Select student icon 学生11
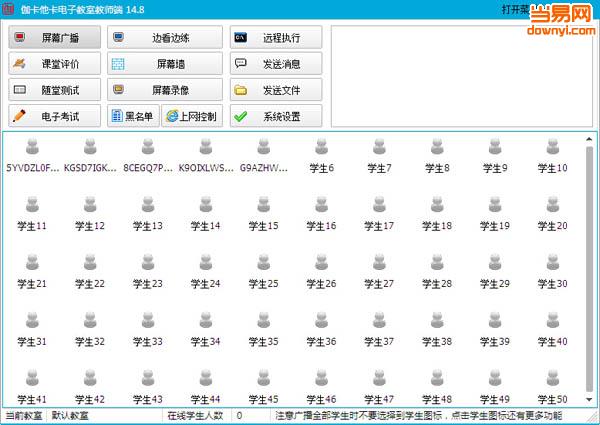This screenshot has width=600, height=425. point(32,205)
